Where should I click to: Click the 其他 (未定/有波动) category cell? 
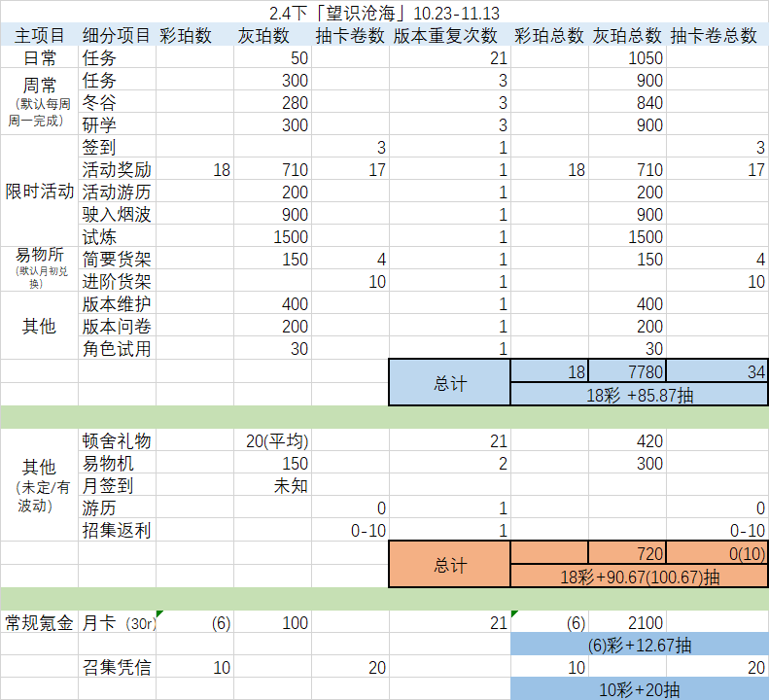coord(39,485)
